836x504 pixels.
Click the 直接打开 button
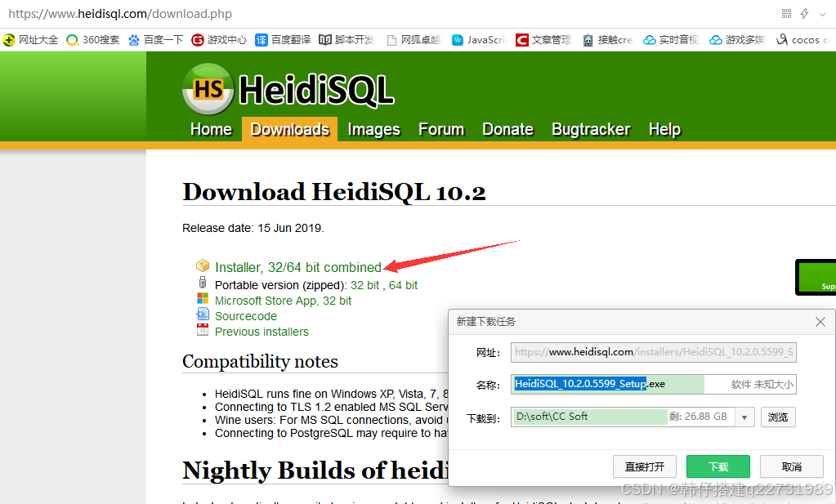pyautogui.click(x=645, y=466)
